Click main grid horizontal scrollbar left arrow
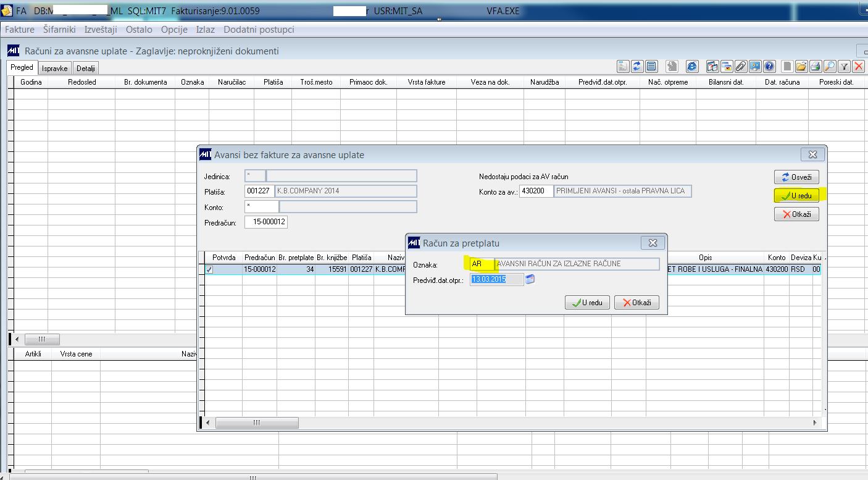This screenshot has height=480, width=868. (16, 339)
